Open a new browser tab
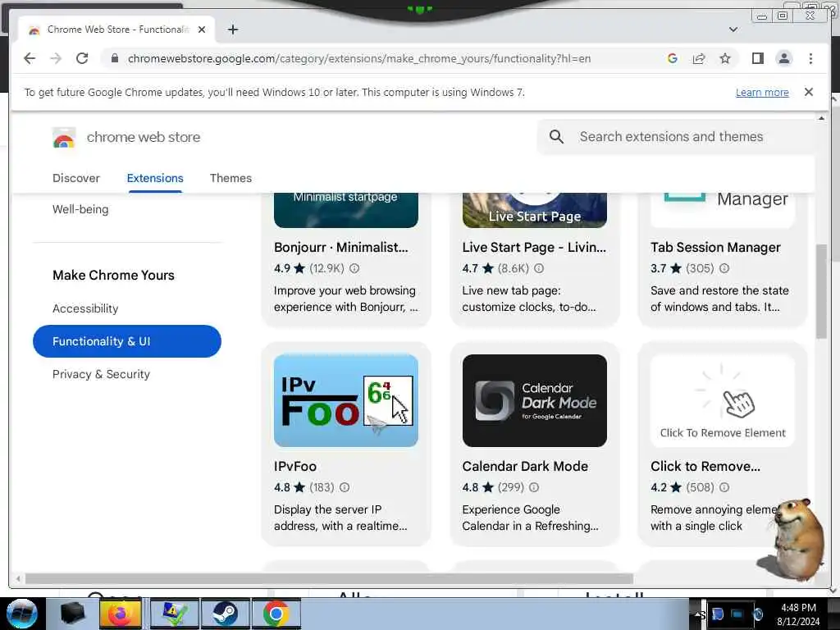The image size is (840, 630). pyautogui.click(x=232, y=30)
